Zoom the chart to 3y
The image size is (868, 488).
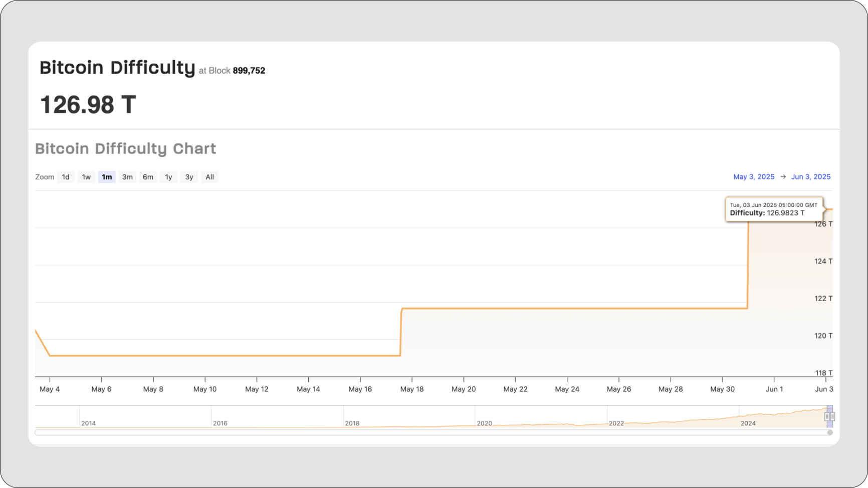tap(189, 177)
